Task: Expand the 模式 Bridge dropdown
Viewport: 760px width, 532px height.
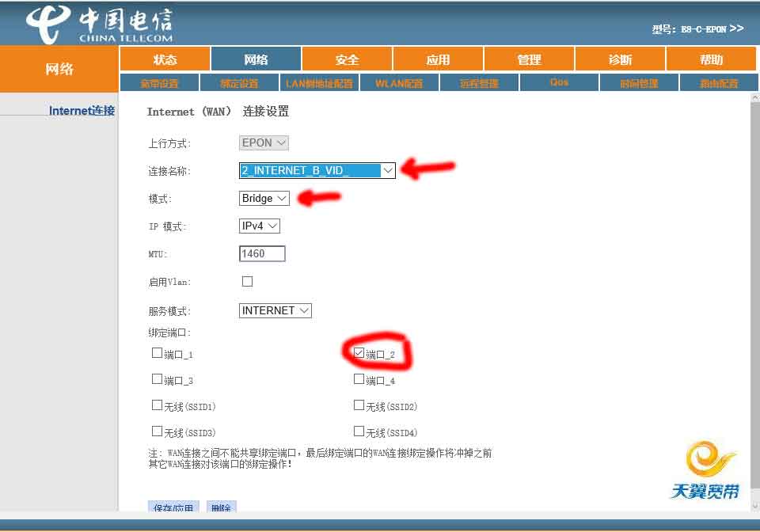Action: click(x=264, y=198)
